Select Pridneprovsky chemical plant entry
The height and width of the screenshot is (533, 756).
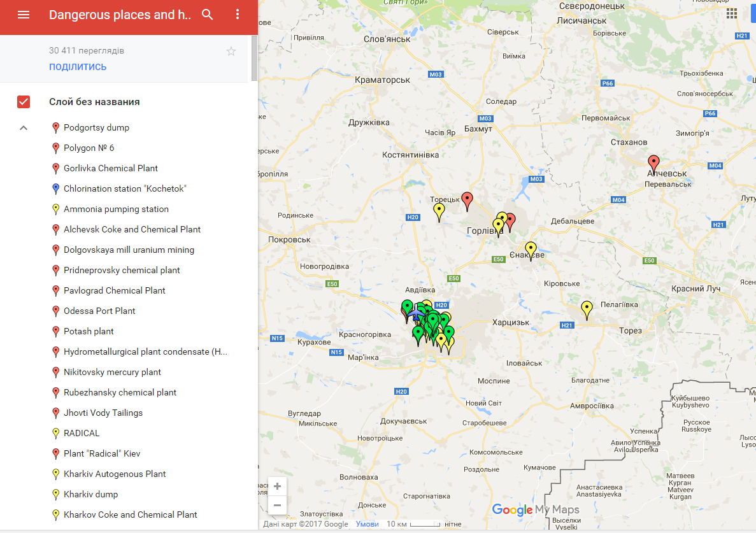point(122,271)
